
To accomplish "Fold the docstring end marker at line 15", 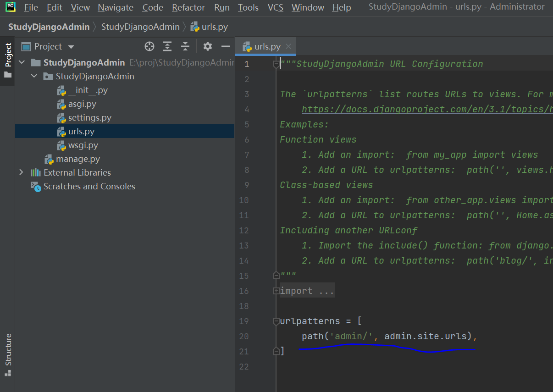I will tap(276, 275).
